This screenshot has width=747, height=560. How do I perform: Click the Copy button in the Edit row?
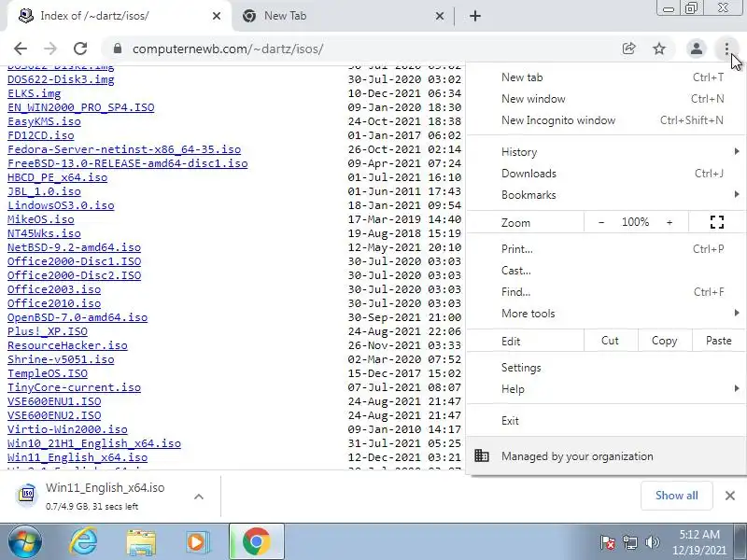pyautogui.click(x=664, y=341)
